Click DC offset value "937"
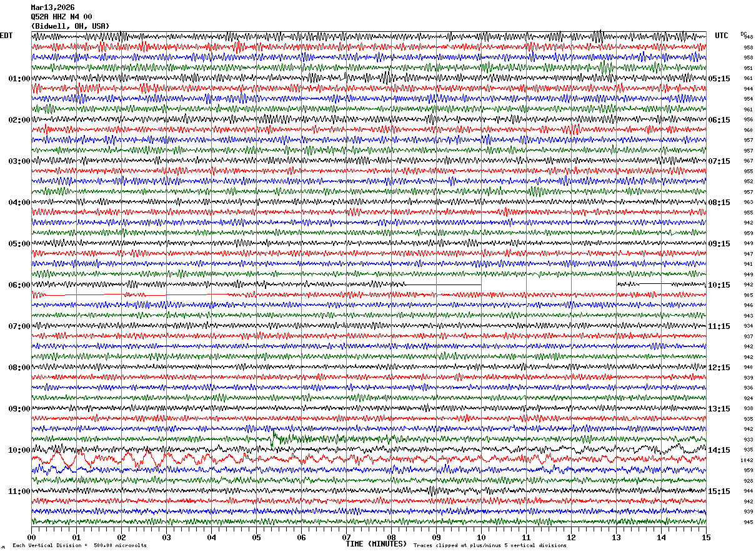This screenshot has height=554, width=756. point(749,336)
